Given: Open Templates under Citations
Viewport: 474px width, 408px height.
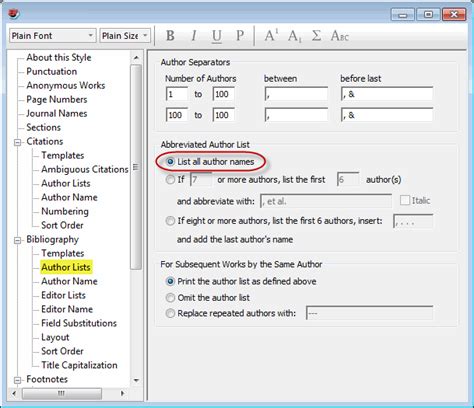Looking at the screenshot, I should point(63,155).
